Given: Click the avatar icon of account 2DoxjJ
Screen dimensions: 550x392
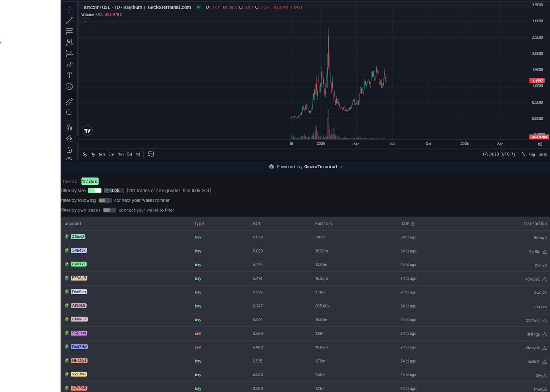Looking at the screenshot, I should coord(66,237).
